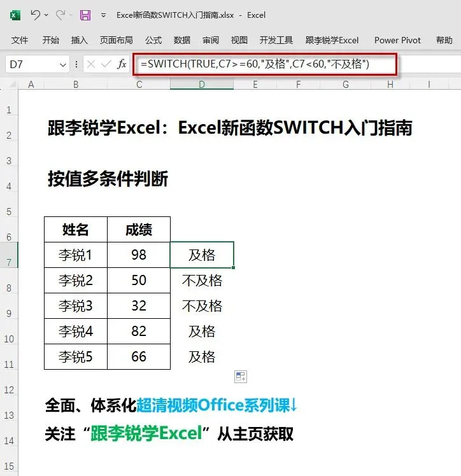Save the workbook with the floppy icon
Viewport: 461px width, 476px height.
(85, 15)
